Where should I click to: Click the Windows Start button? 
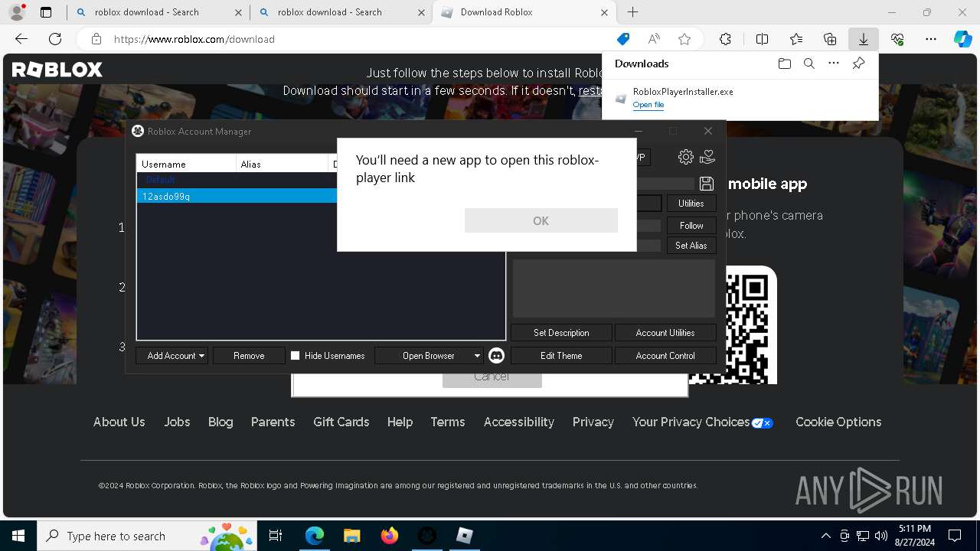(18, 536)
